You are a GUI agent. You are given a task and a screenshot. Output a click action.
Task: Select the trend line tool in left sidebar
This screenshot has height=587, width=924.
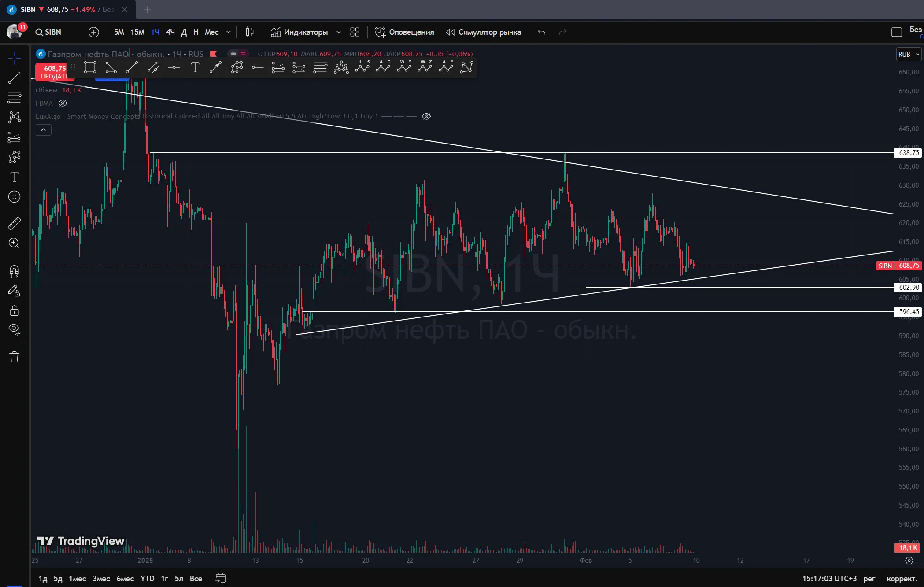[x=14, y=78]
